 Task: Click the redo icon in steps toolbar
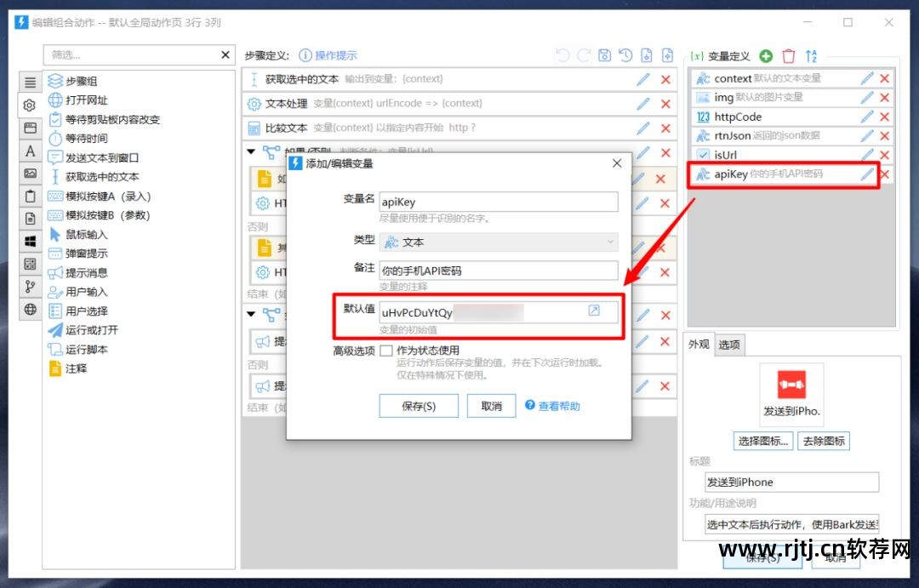coord(584,55)
